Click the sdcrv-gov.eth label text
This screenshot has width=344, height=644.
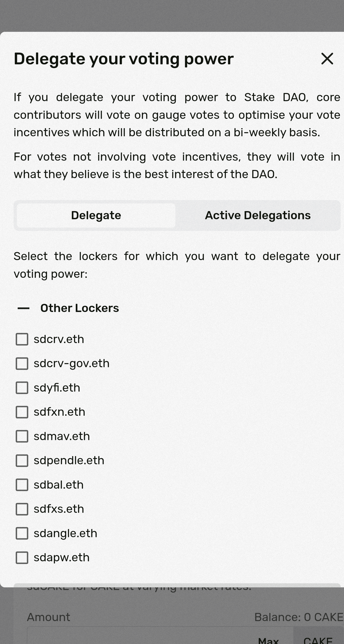tap(71, 364)
